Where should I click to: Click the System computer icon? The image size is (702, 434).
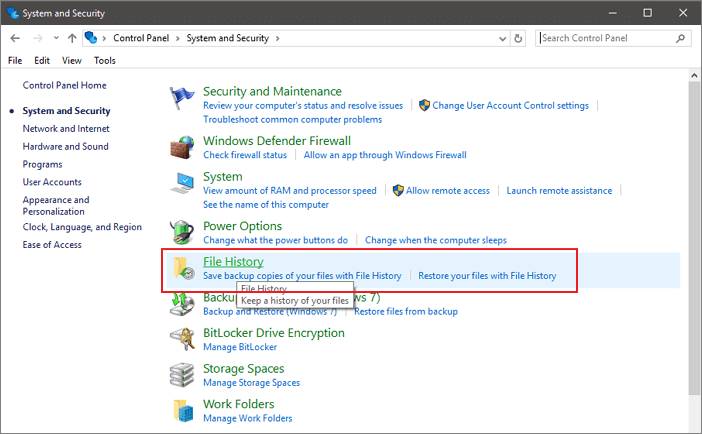(x=181, y=183)
